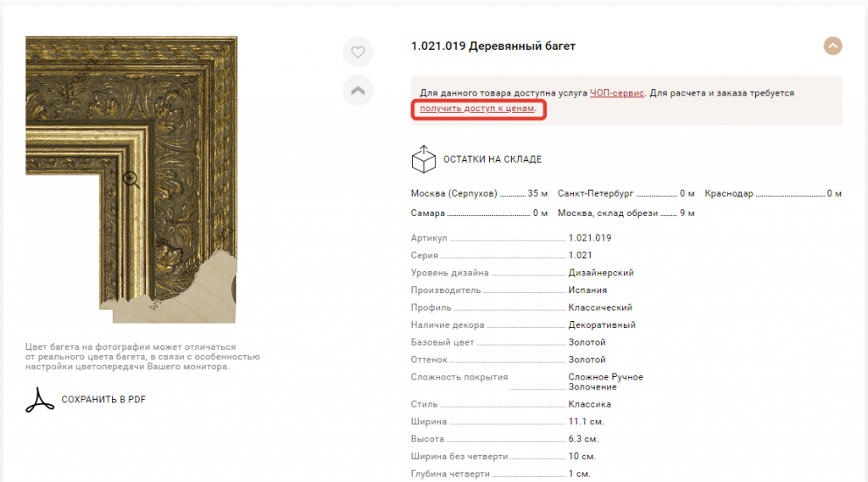Click the 'Золотой' value next to Базовый цвет
Image resolution: width=868 pixels, height=482 pixels.
587,342
